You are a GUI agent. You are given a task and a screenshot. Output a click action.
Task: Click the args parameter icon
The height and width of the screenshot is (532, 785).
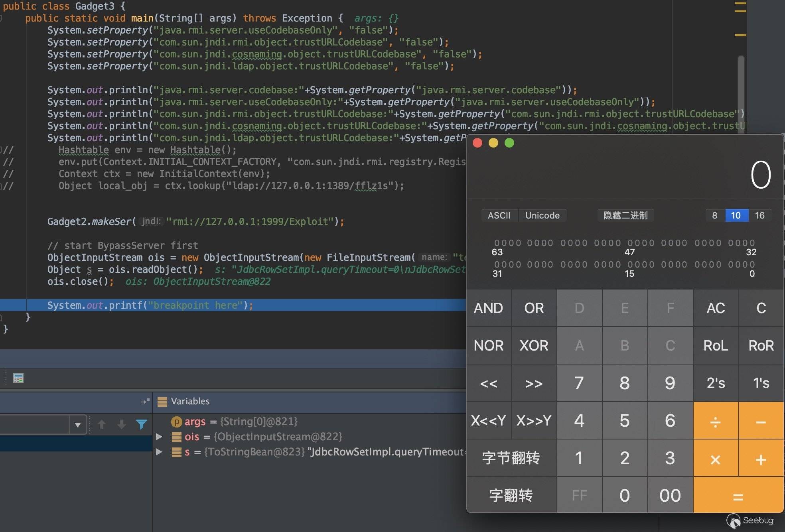[176, 422]
